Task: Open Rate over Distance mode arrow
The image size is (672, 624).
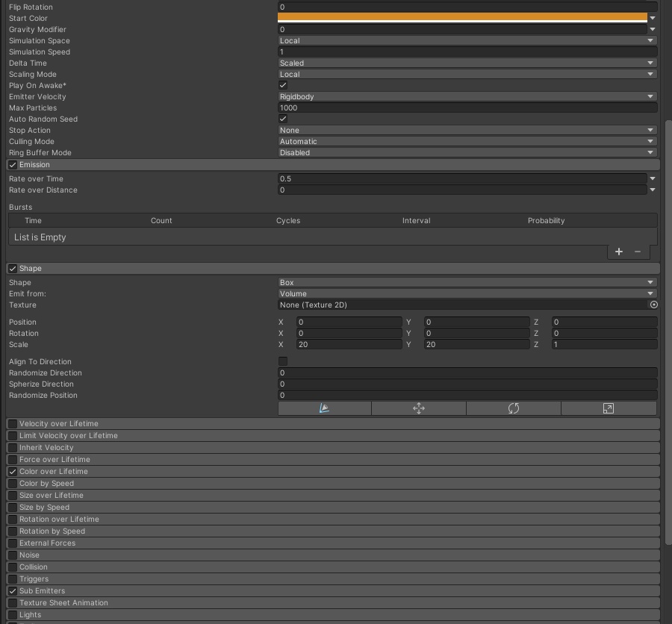Action: coord(653,190)
